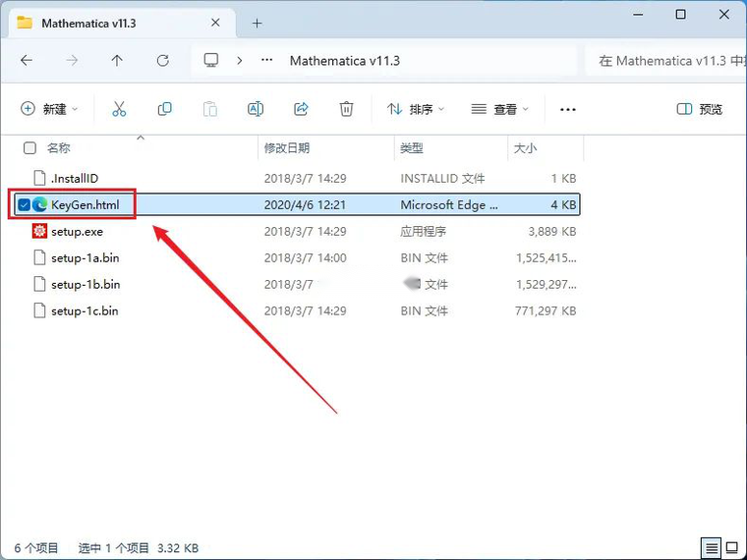This screenshot has height=560, width=747.
Task: Click the folder icon in the tab title
Action: (25, 23)
